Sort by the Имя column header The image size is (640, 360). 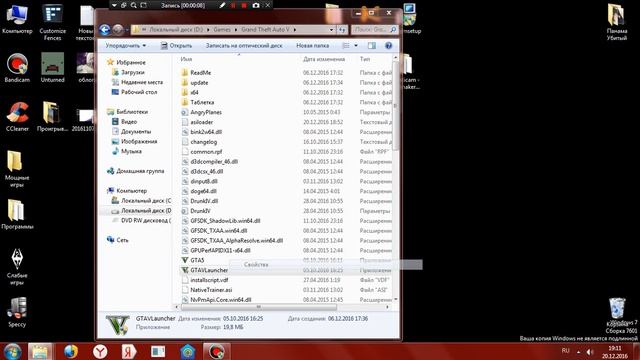pyautogui.click(x=186, y=59)
